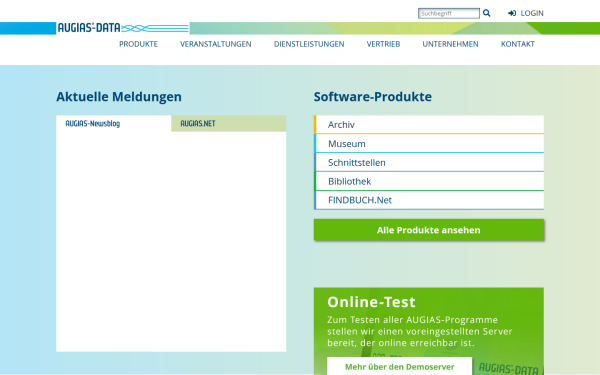Open the PRODUKTE menu
The width and height of the screenshot is (600, 375).
(x=139, y=44)
